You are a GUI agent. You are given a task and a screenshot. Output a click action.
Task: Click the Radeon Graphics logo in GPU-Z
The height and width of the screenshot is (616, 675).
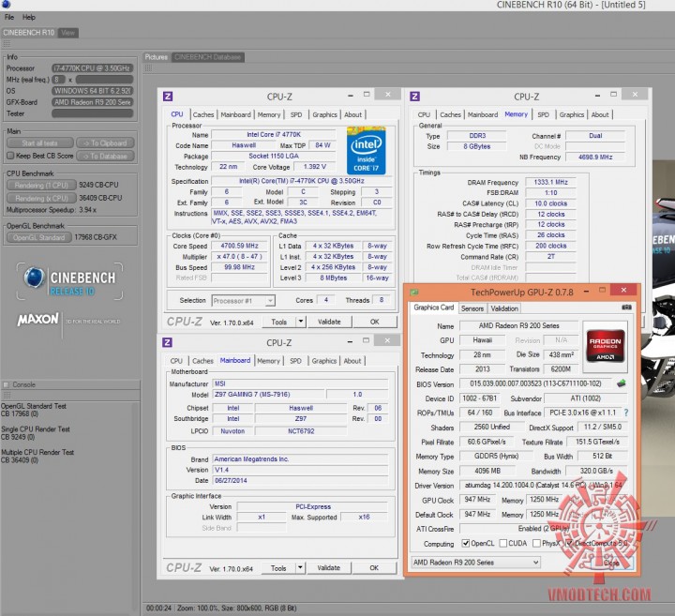coord(605,347)
